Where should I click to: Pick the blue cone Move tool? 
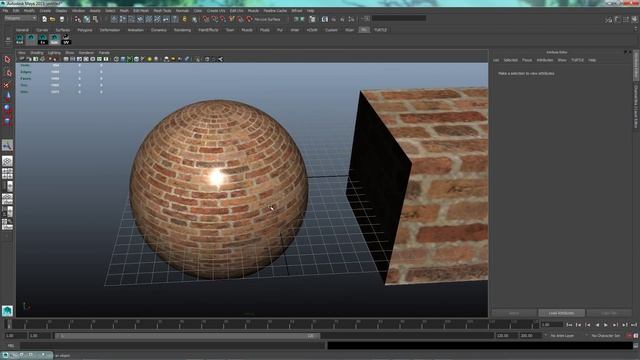pos(7,96)
